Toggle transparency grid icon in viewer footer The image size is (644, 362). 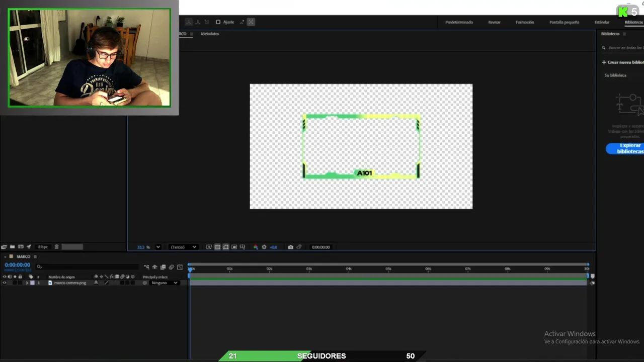[x=217, y=247]
